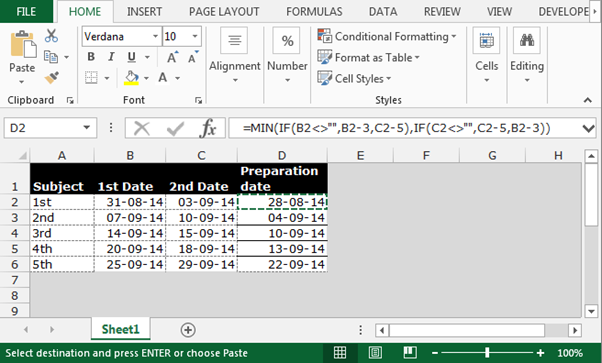Select cell C5 with 18-09-14

pyautogui.click(x=202, y=249)
